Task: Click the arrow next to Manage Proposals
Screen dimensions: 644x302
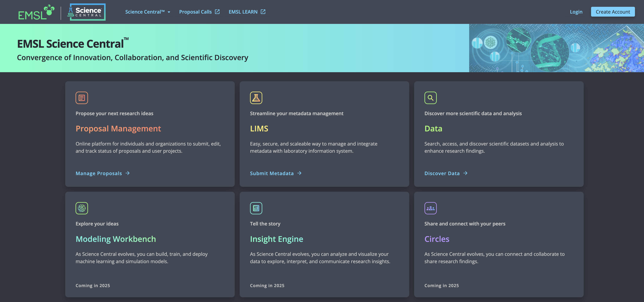Action: click(128, 173)
